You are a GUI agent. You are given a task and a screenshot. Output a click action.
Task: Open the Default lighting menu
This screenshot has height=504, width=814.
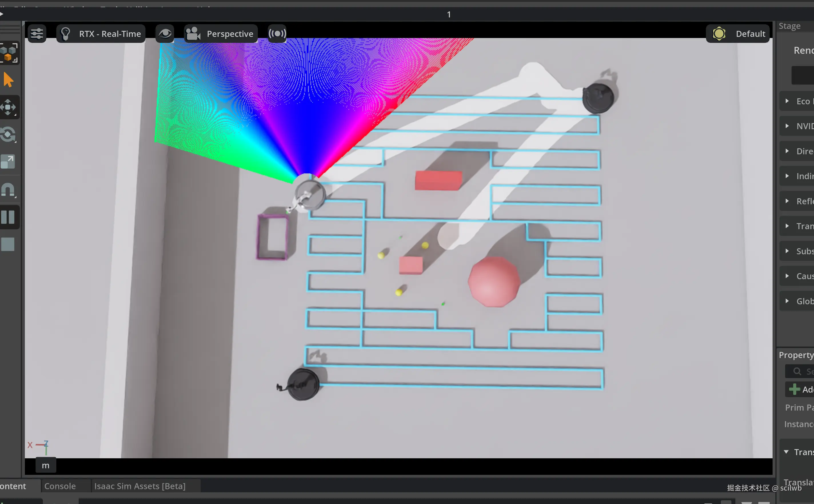(738, 34)
